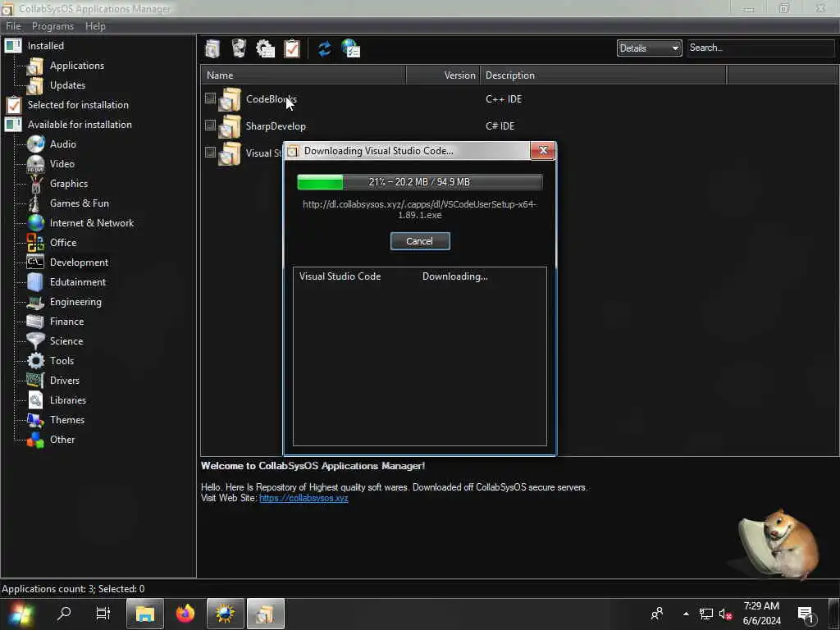Tick the Visual Studio Code row checkbox
Screen dimensions: 840x630
[x=210, y=152]
